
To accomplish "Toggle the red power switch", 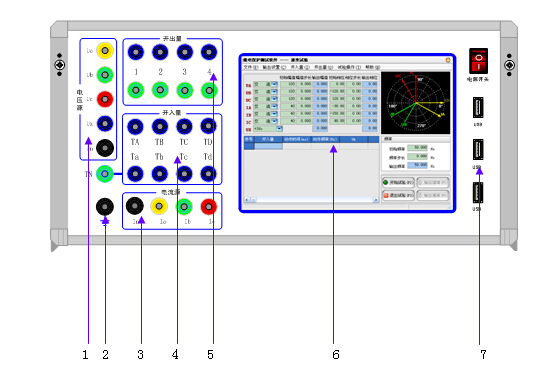I will point(478,61).
